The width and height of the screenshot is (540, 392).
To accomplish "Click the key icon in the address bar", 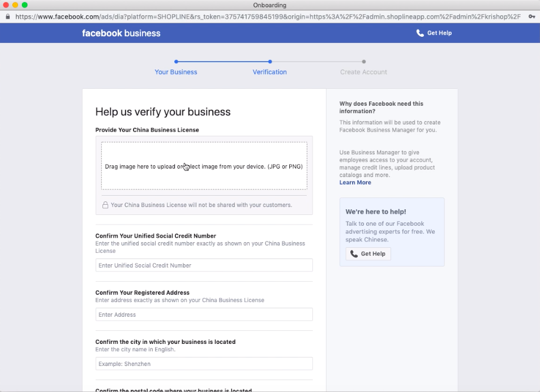I will (x=532, y=16).
